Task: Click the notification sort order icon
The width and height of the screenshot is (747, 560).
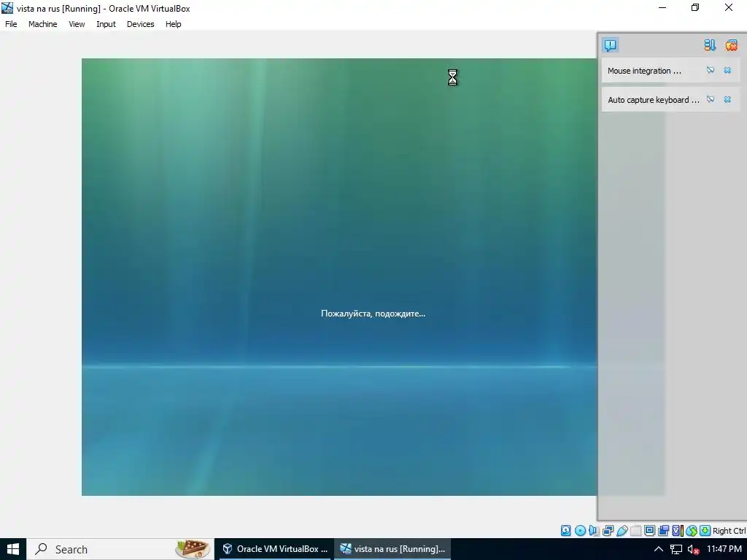Action: click(x=710, y=45)
